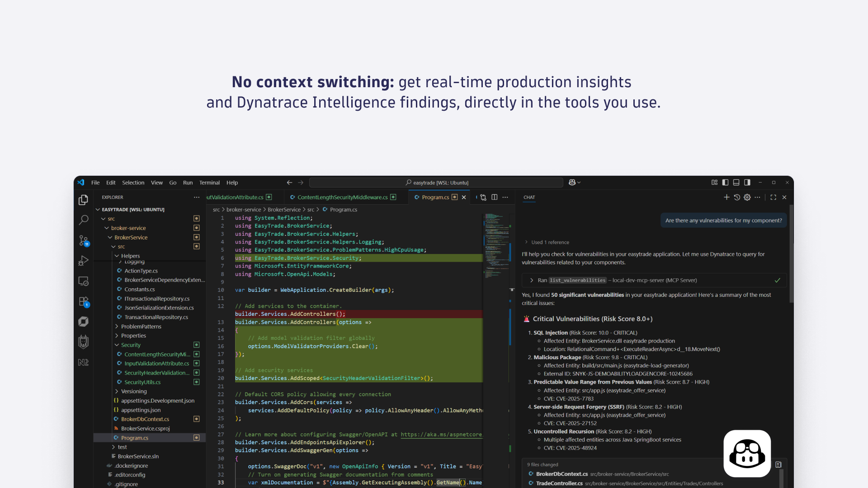Start a new chat with the plus icon
Viewport: 868px width, 488px height.
pyautogui.click(x=726, y=197)
